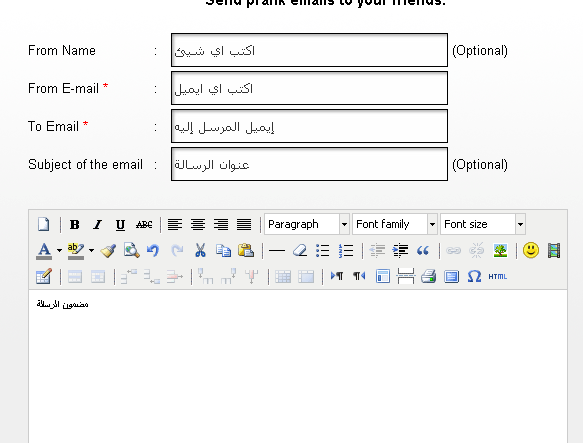Expand the highlight color picker arrow
Image resolution: width=583 pixels, height=443 pixels.
91,250
